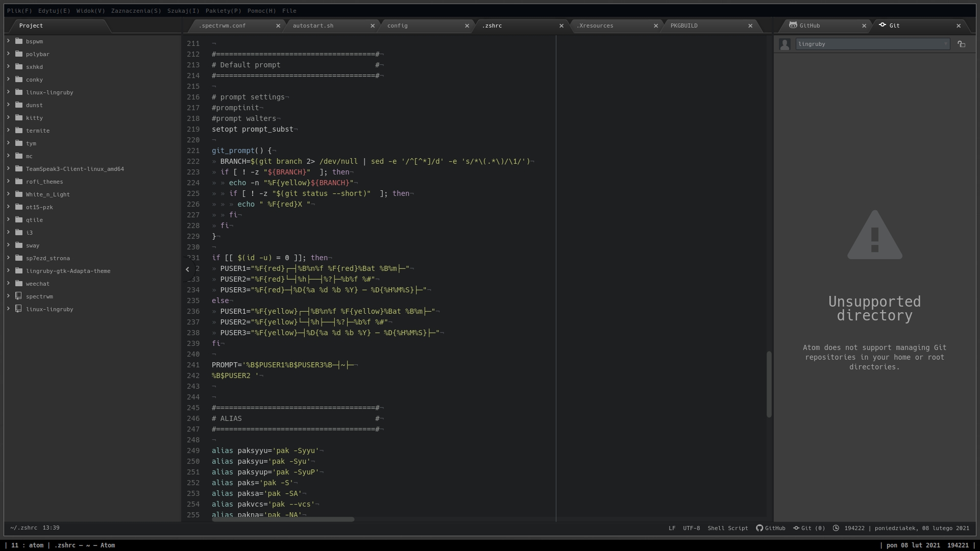Click the warning triangle icon in Git panel
980x551 pixels.
pyautogui.click(x=875, y=235)
